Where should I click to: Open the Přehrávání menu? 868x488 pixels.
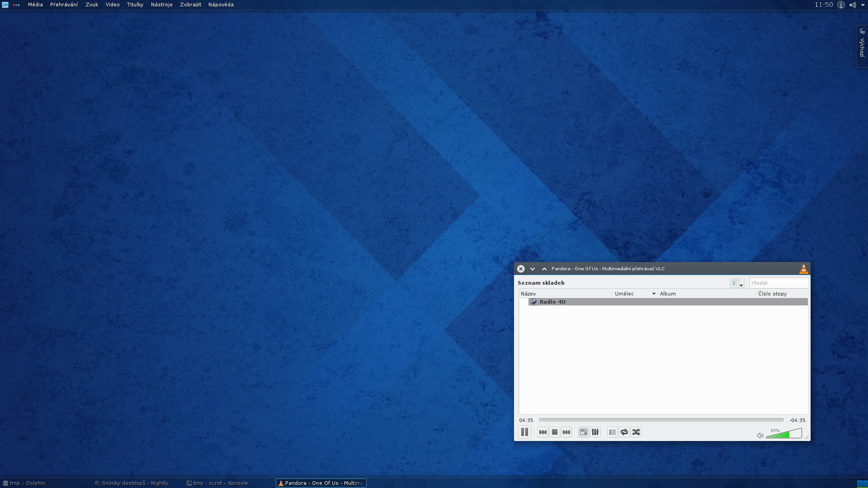pyautogui.click(x=64, y=5)
